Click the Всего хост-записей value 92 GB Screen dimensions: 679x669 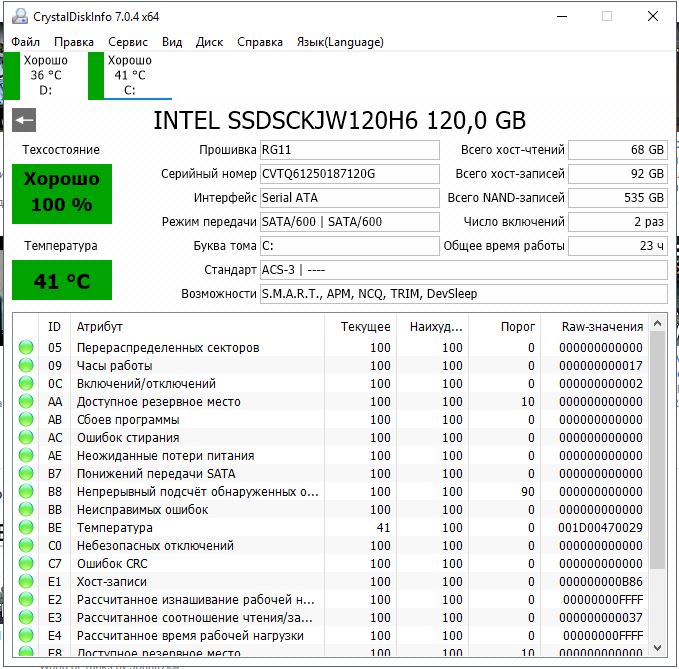pos(618,174)
